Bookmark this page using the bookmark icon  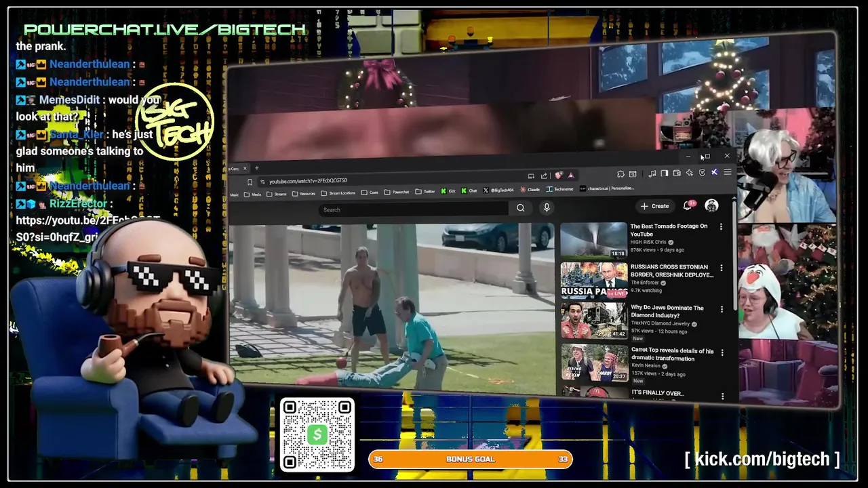(x=250, y=182)
